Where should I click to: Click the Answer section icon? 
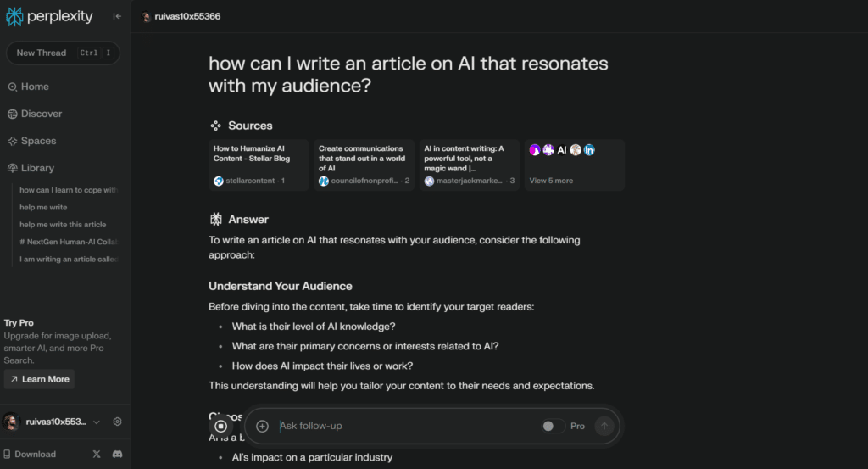point(216,220)
